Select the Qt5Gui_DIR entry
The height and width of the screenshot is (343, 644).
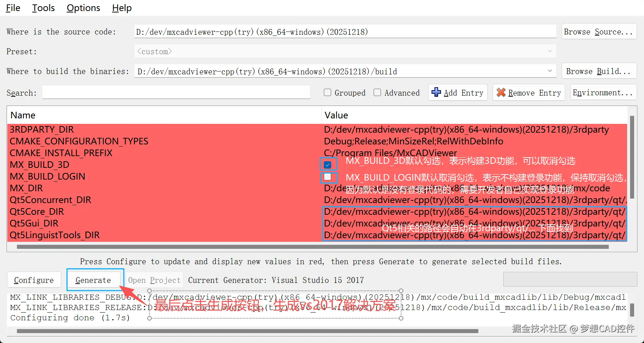[x=34, y=223]
